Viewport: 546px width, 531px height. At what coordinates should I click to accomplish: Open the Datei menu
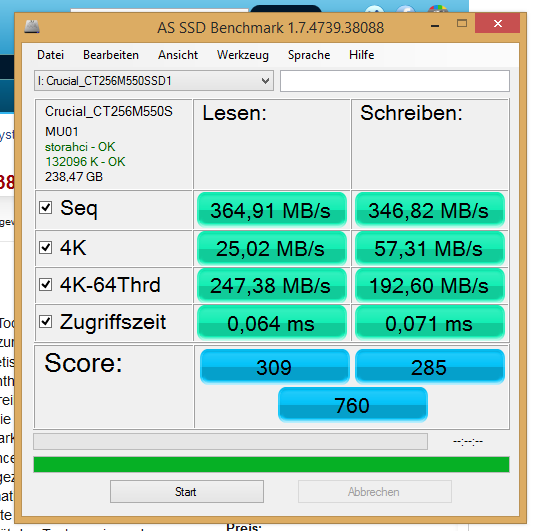50,55
